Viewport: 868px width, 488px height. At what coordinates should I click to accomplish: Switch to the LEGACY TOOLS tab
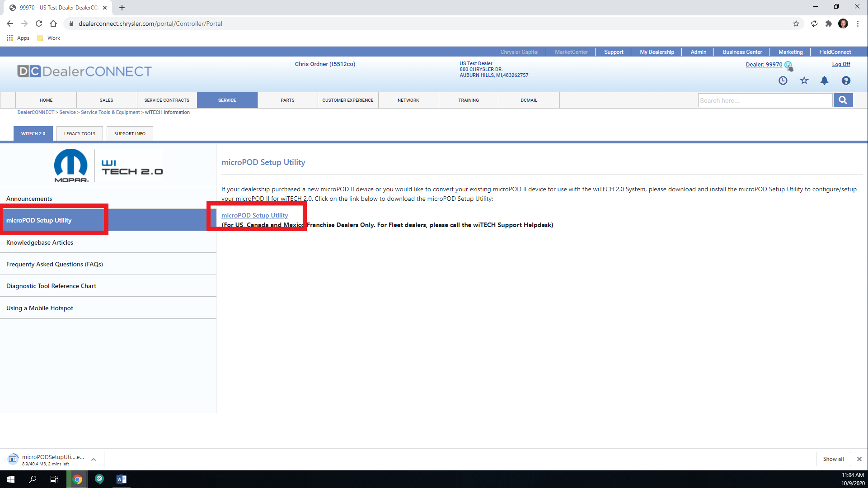80,134
